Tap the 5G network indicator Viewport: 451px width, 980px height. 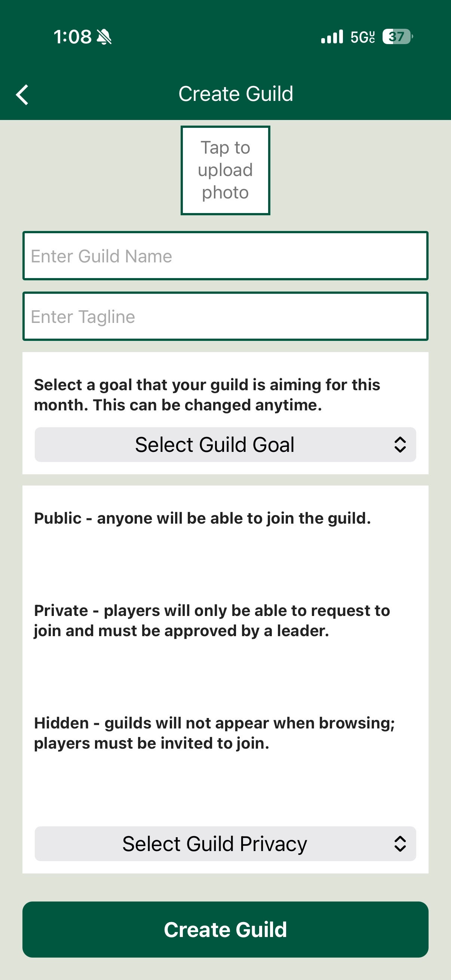point(362,37)
